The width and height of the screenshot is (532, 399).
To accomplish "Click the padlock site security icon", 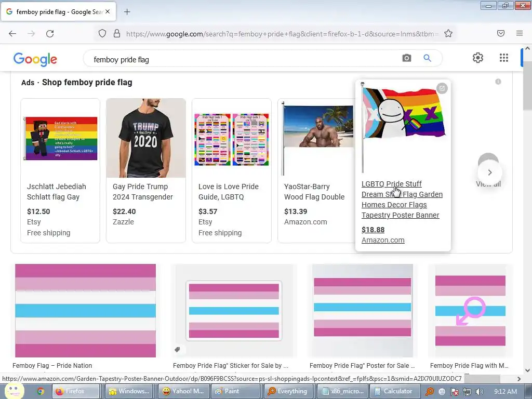I will click(x=117, y=33).
